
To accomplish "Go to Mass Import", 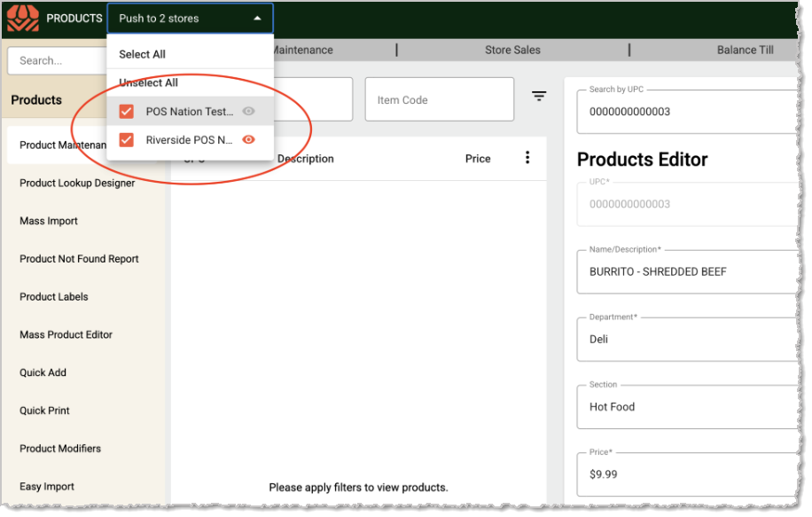I will click(49, 221).
